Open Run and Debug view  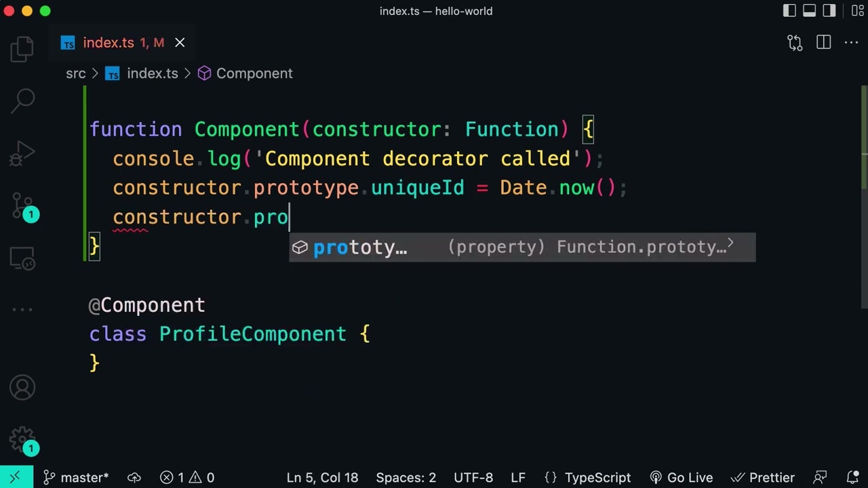pyautogui.click(x=22, y=153)
